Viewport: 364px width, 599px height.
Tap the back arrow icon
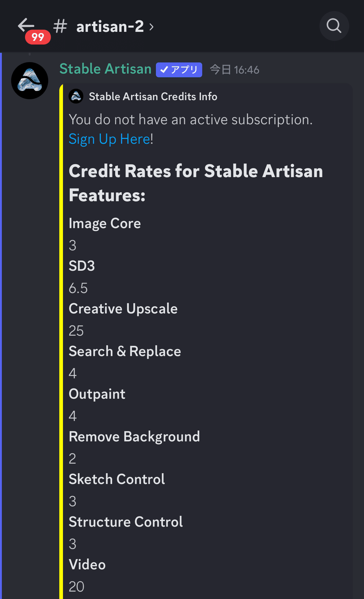coord(26,25)
